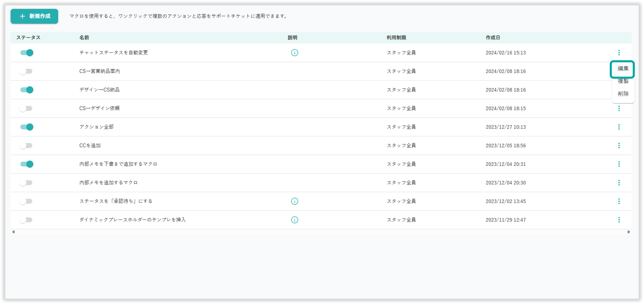Disable the チャットステータスを自動変更 macro toggle

point(27,53)
